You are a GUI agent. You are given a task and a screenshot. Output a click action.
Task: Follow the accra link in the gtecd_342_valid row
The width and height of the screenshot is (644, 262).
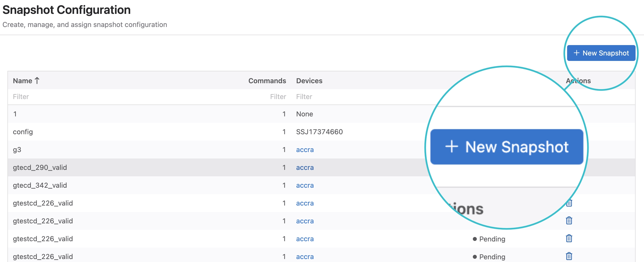click(x=304, y=185)
